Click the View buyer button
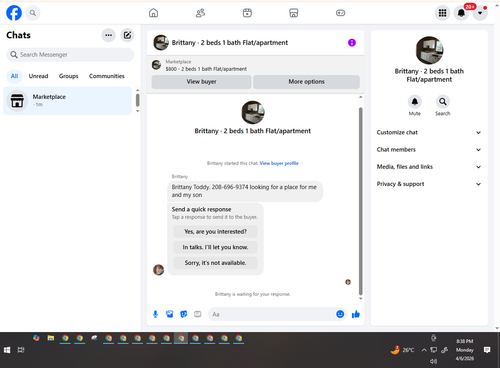The height and width of the screenshot is (368, 500). pyautogui.click(x=201, y=82)
